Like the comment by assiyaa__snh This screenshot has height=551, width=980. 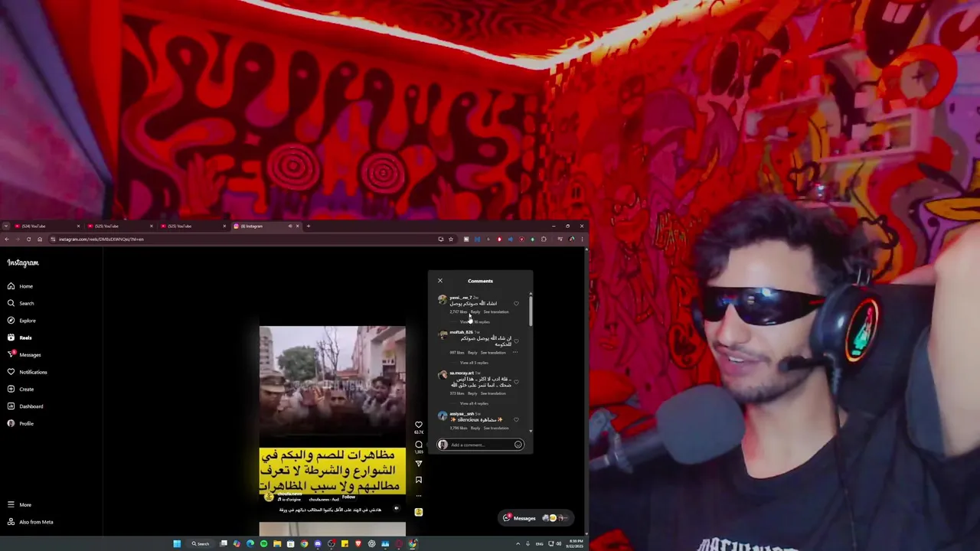tap(516, 419)
